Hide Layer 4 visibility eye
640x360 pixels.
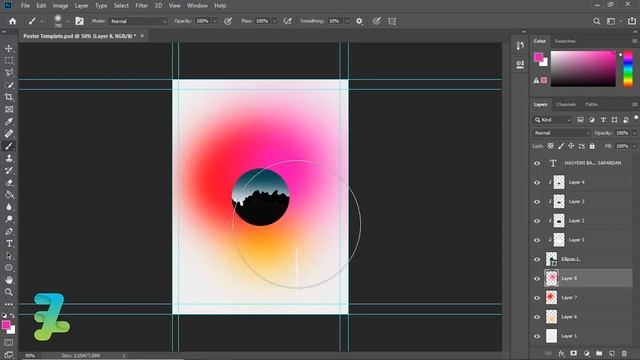537,182
